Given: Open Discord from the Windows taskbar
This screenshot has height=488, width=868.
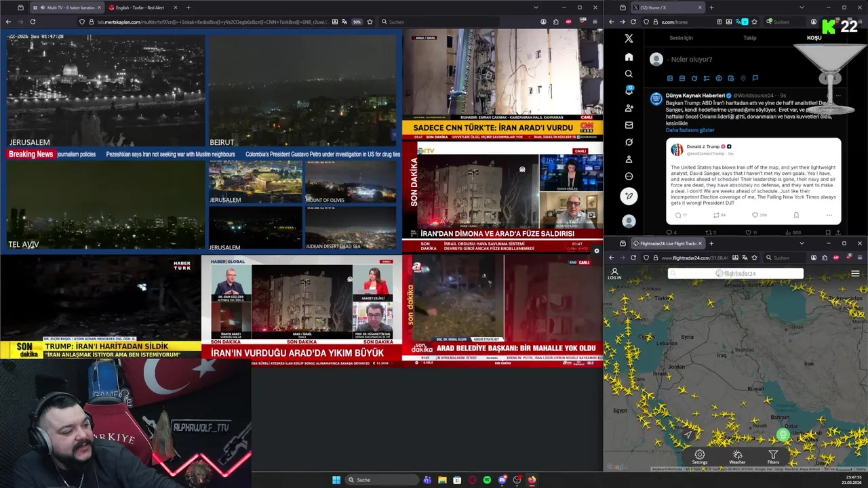Looking at the screenshot, I should point(502,480).
